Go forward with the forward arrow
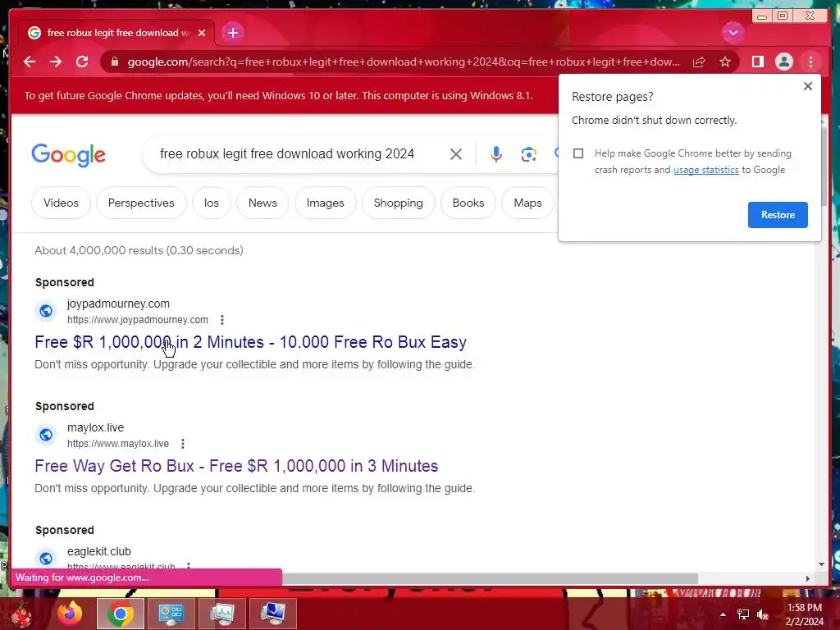The height and width of the screenshot is (630, 840). coord(56,62)
